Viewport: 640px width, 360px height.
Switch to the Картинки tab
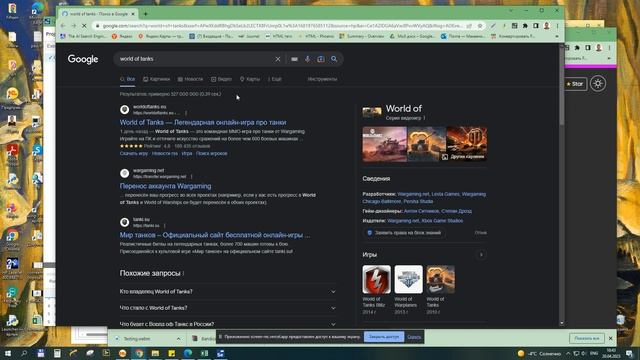click(157, 79)
